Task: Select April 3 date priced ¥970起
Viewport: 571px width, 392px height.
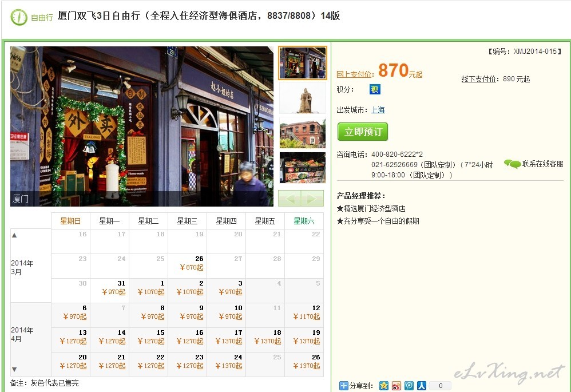Action: [226, 290]
